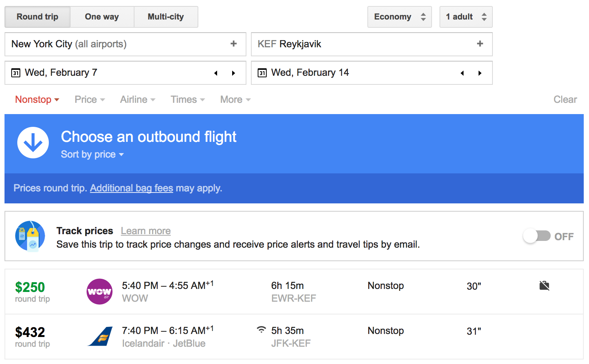Expand the Sort by price menu
Image resolution: width=589 pixels, height=364 pixels.
point(92,155)
